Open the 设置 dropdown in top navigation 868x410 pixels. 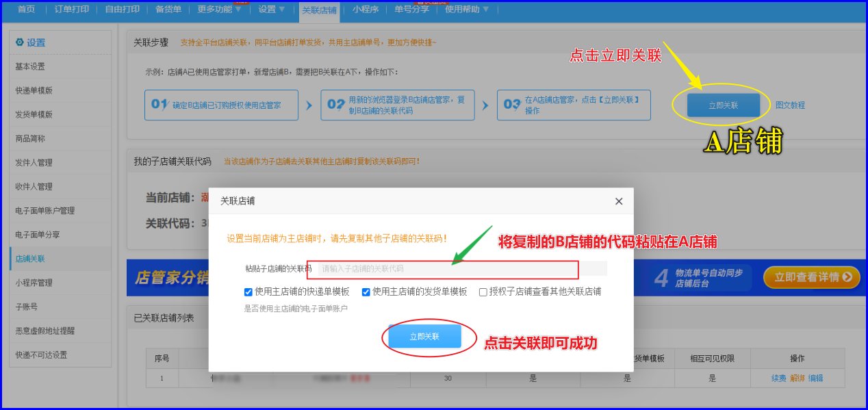(x=272, y=10)
